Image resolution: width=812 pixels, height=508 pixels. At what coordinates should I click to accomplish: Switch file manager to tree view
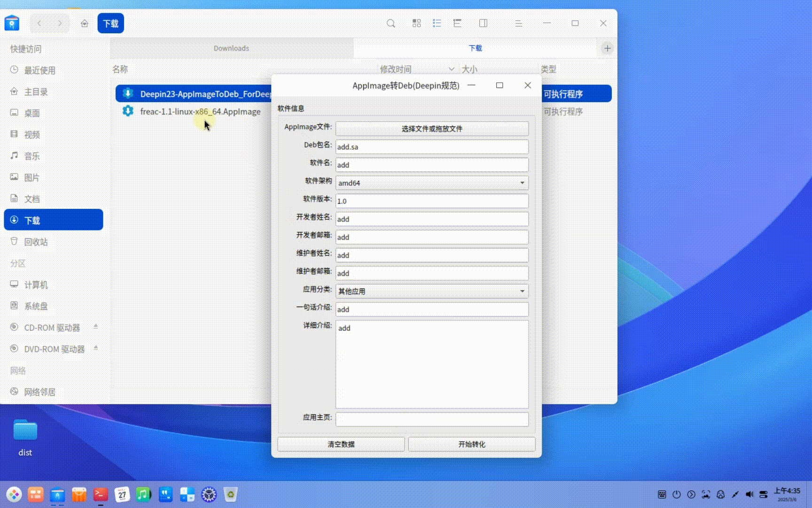click(x=457, y=23)
